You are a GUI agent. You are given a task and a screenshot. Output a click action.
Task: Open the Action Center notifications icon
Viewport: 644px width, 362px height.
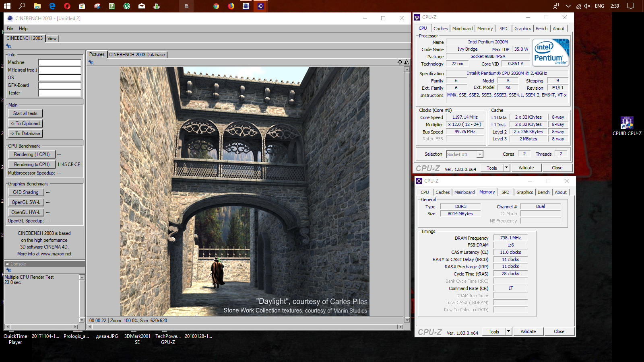point(631,6)
